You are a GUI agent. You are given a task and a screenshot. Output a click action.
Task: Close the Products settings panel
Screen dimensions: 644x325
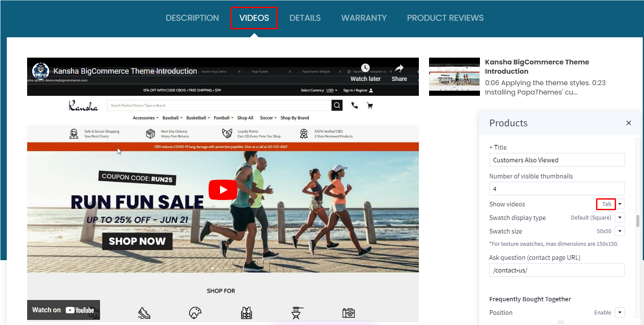coord(629,123)
